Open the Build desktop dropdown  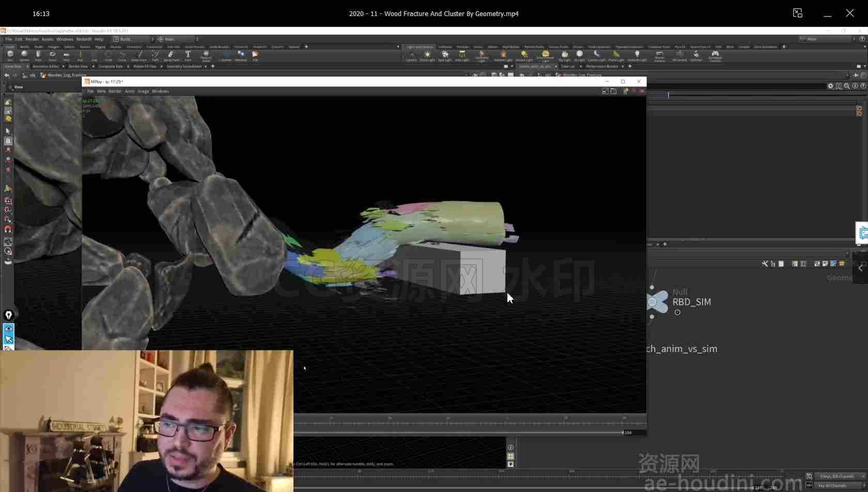click(133, 39)
